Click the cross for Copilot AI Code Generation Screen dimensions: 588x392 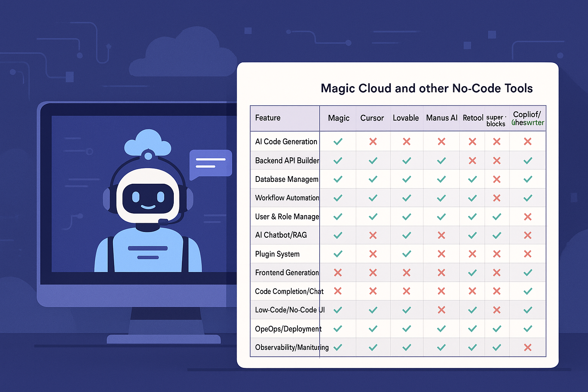tap(528, 142)
